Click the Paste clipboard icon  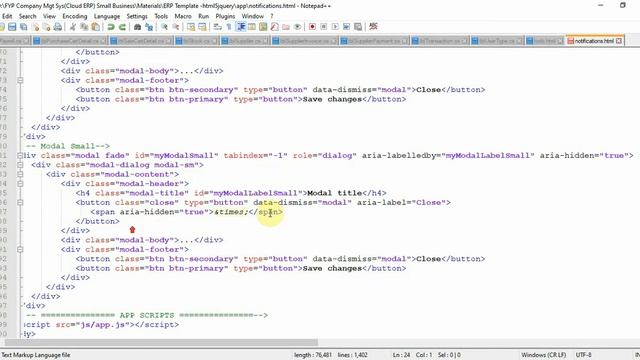click(x=96, y=27)
